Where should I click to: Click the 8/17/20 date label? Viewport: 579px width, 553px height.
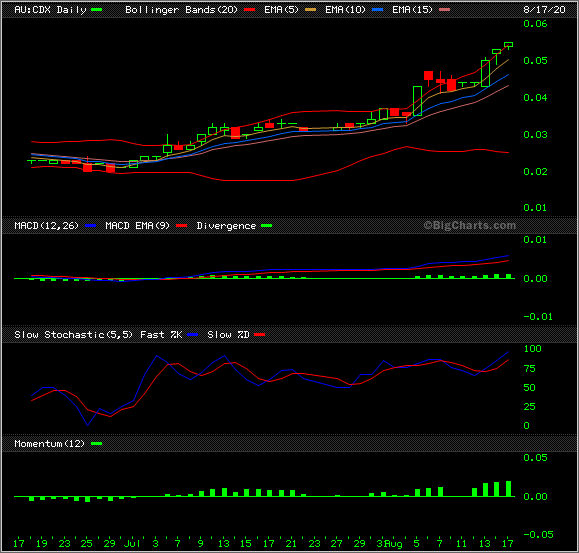(544, 10)
